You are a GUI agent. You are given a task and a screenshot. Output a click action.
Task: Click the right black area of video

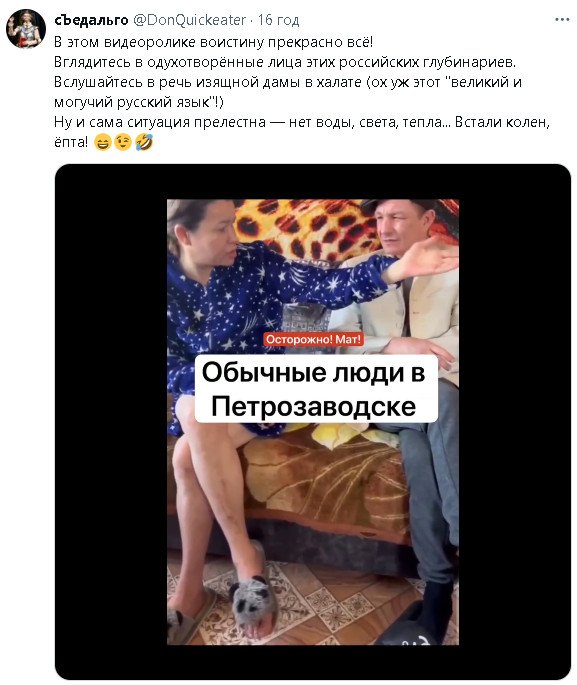tap(515, 422)
